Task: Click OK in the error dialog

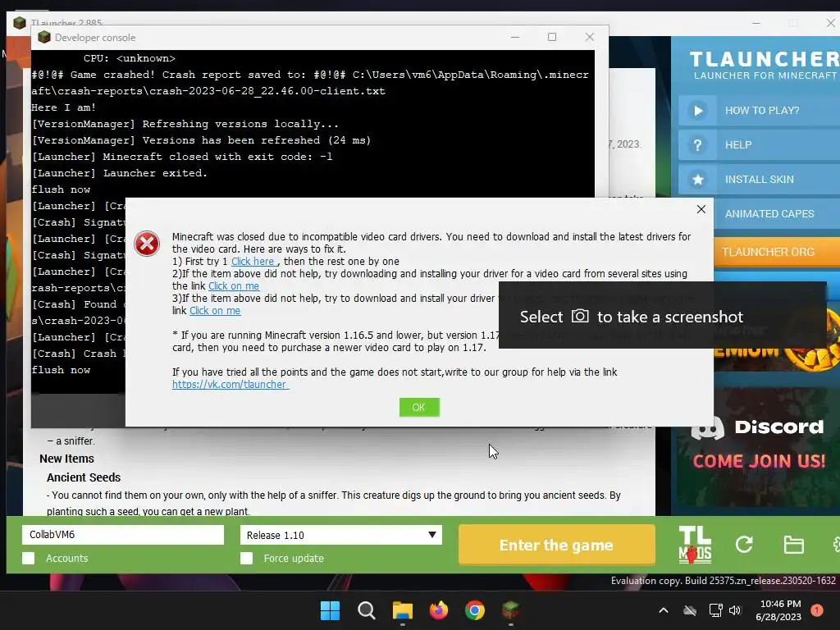Action: (419, 407)
